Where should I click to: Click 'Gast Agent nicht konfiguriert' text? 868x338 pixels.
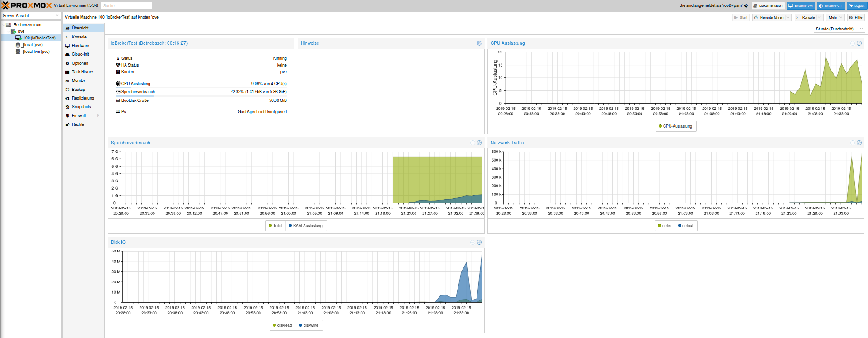tap(262, 112)
